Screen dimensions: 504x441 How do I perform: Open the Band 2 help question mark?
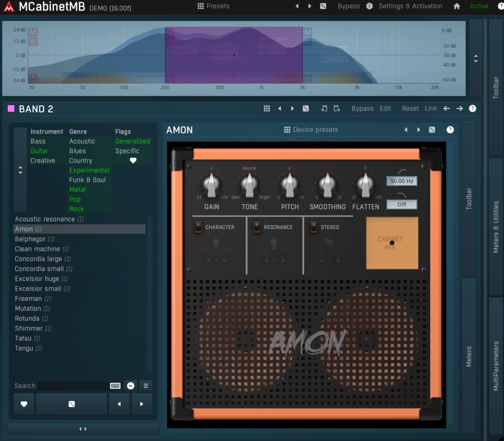tap(472, 108)
